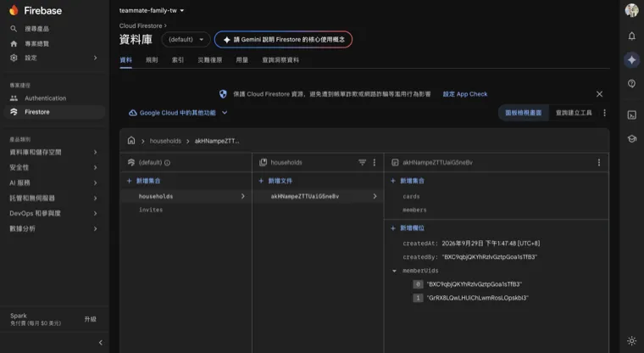Screen dimensions: 644x353
Task: Select document akHNampeZTTUaiG5neBv row
Action: (318, 196)
